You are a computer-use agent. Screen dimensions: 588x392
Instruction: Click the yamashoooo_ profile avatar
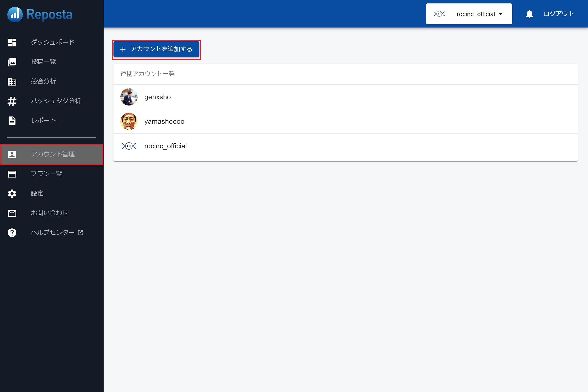129,121
